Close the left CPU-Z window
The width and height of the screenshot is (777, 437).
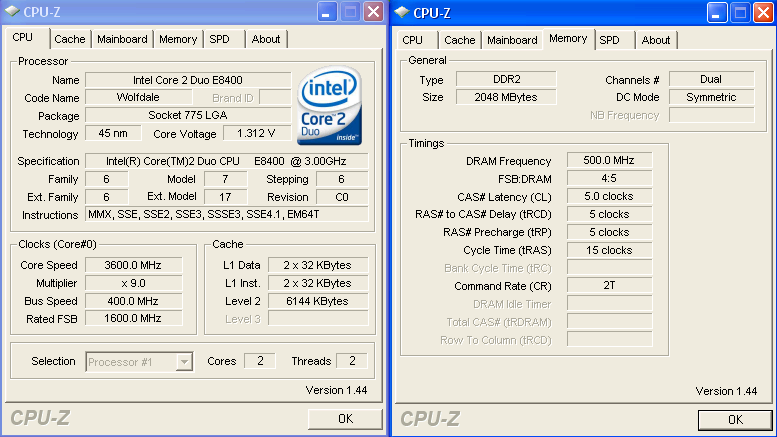374,12
